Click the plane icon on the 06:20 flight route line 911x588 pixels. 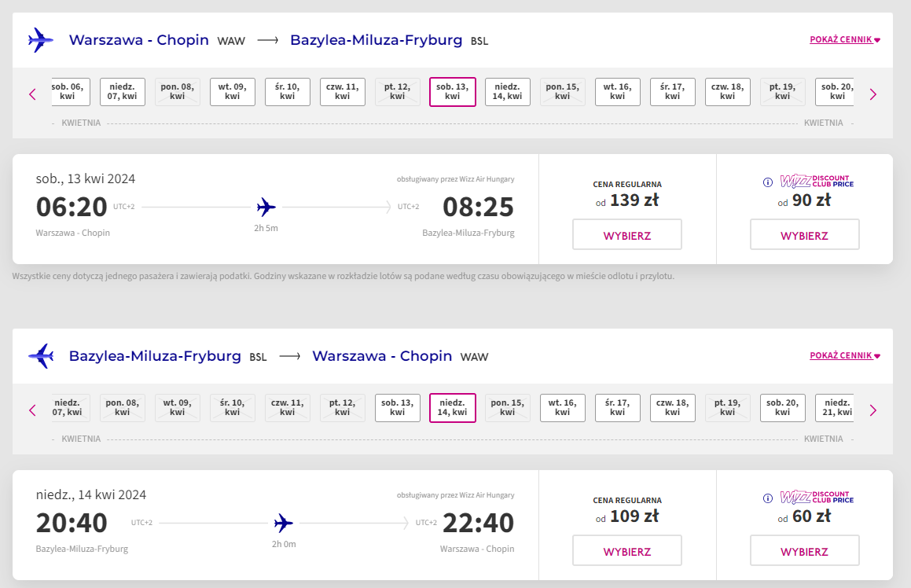[266, 207]
